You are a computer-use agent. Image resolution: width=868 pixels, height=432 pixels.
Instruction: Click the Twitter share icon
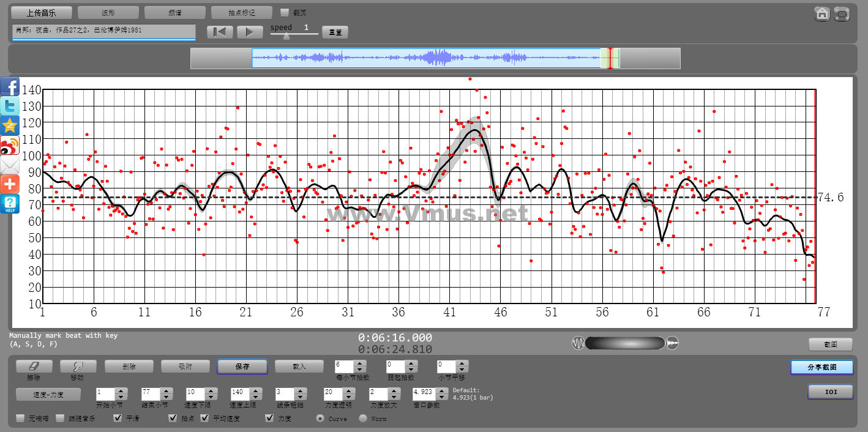coord(10,106)
